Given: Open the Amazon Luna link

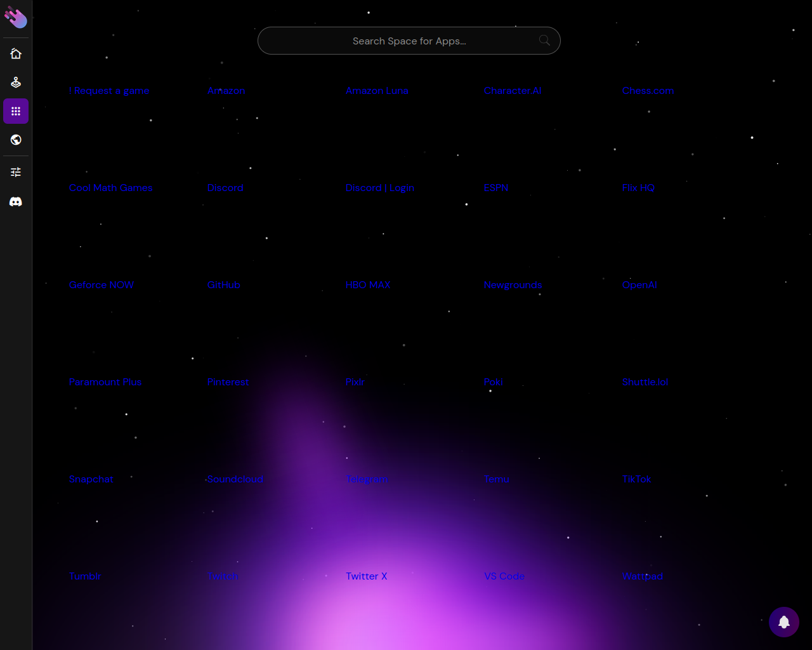Looking at the screenshot, I should (x=377, y=91).
